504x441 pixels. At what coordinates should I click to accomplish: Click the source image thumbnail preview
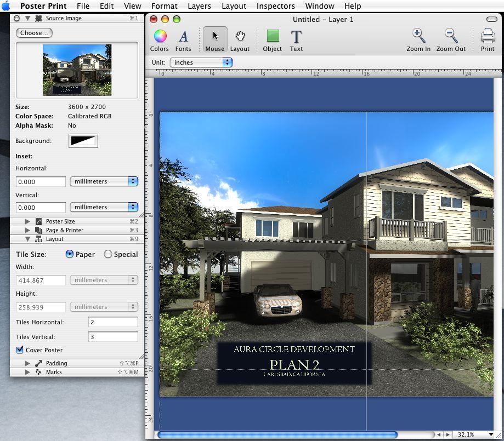pyautogui.click(x=77, y=70)
